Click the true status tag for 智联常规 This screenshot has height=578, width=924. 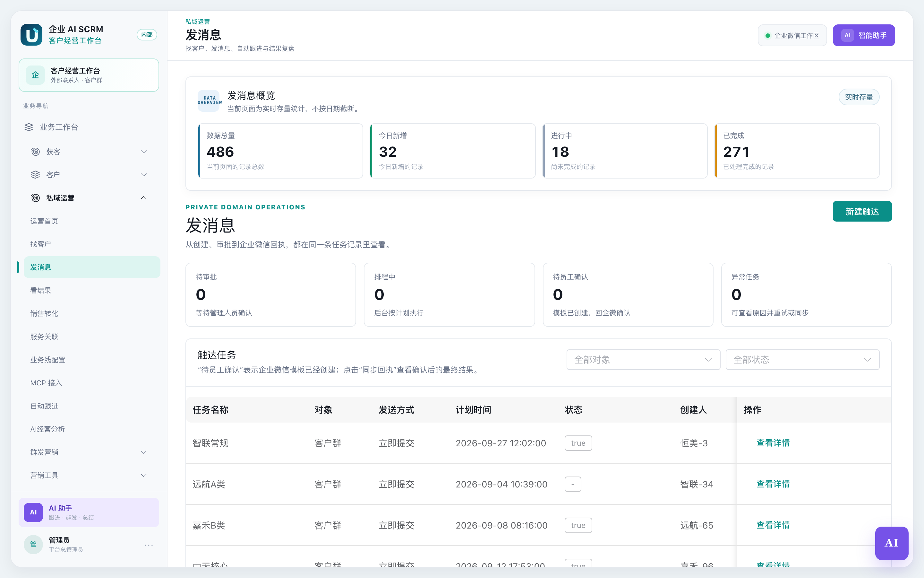(x=578, y=443)
